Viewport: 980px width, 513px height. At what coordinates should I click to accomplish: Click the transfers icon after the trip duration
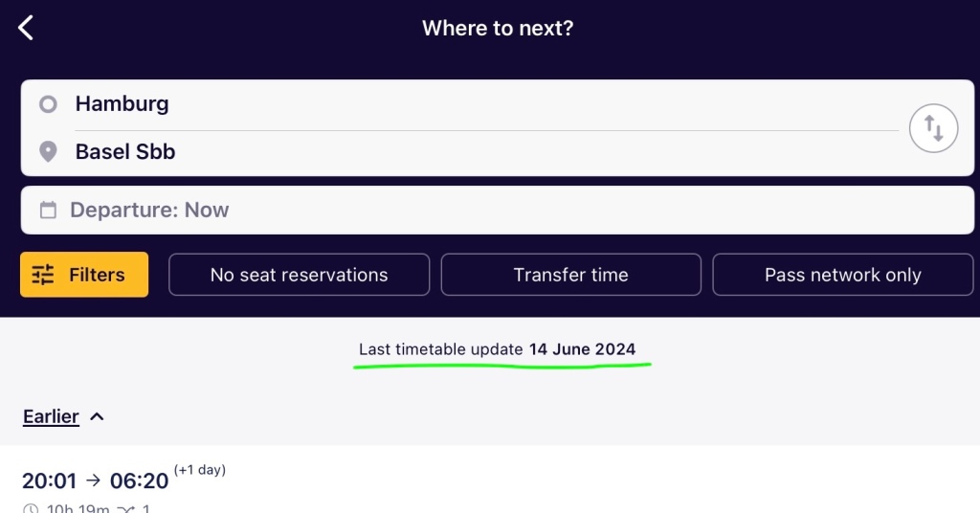125,509
